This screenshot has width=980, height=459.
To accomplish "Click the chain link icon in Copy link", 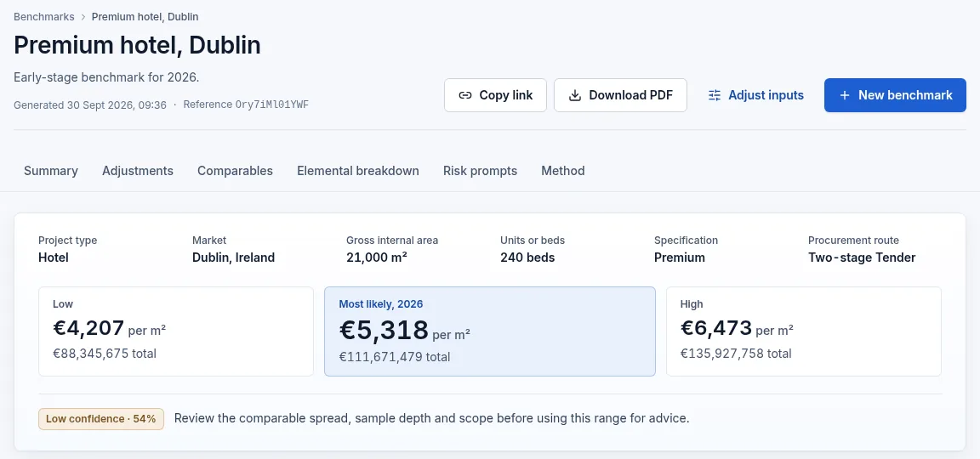I will (465, 95).
